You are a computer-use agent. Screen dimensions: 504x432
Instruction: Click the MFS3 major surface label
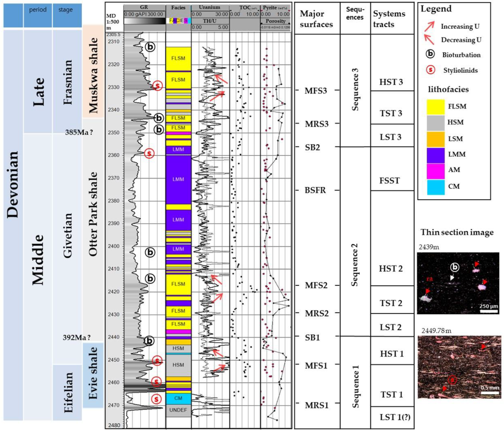tap(316, 91)
